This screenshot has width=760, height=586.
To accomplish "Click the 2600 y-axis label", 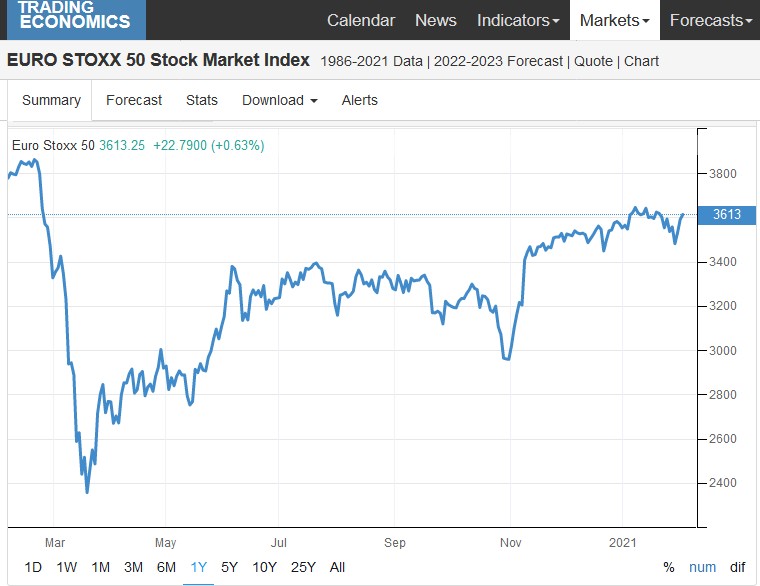I will click(723, 439).
